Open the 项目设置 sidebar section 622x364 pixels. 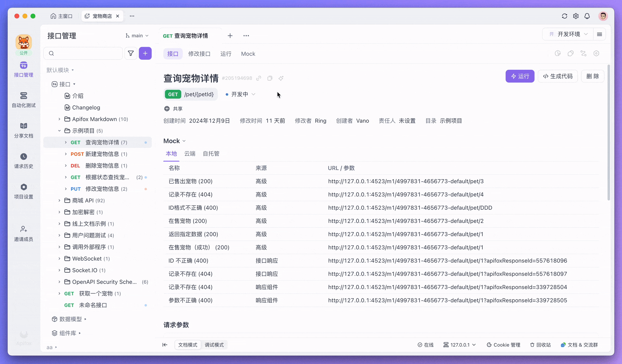[23, 191]
